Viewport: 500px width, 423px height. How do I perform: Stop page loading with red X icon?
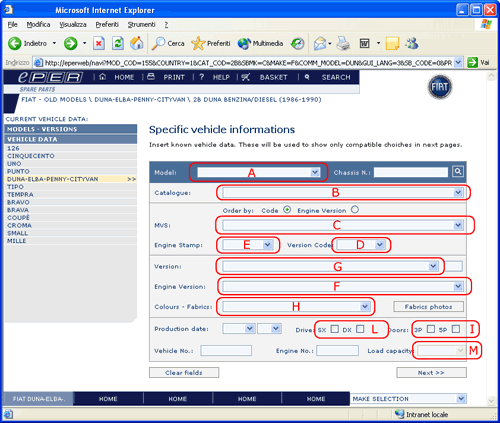[x=99, y=43]
